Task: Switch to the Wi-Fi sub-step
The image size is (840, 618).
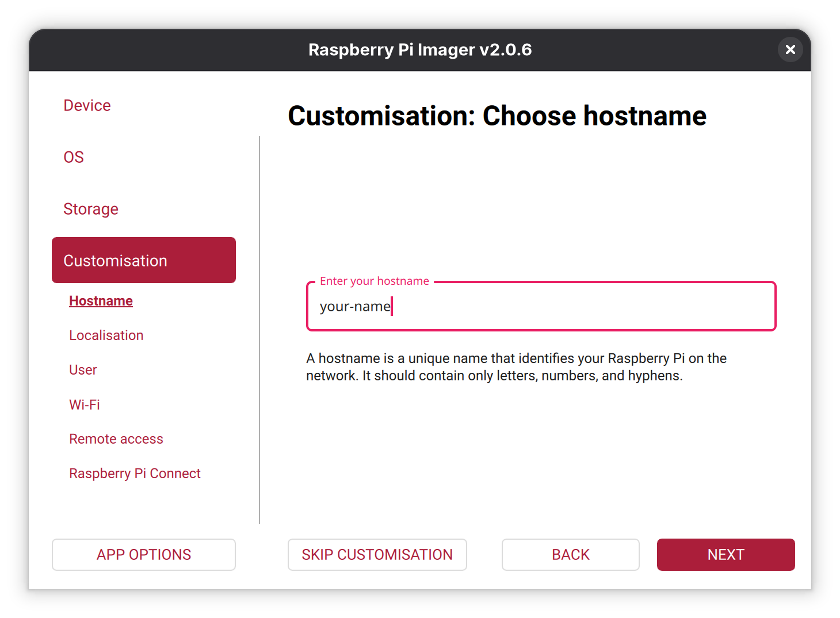Action: [x=85, y=405]
